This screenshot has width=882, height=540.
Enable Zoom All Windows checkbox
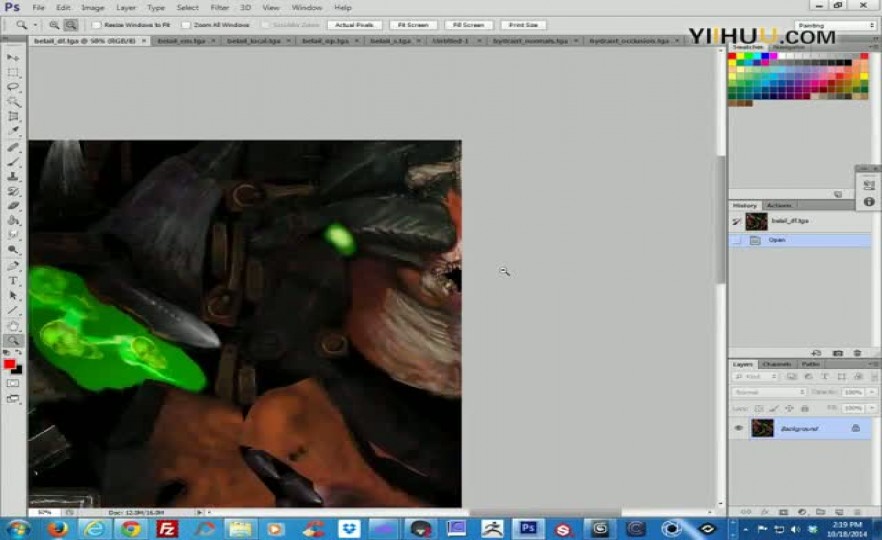coord(186,25)
